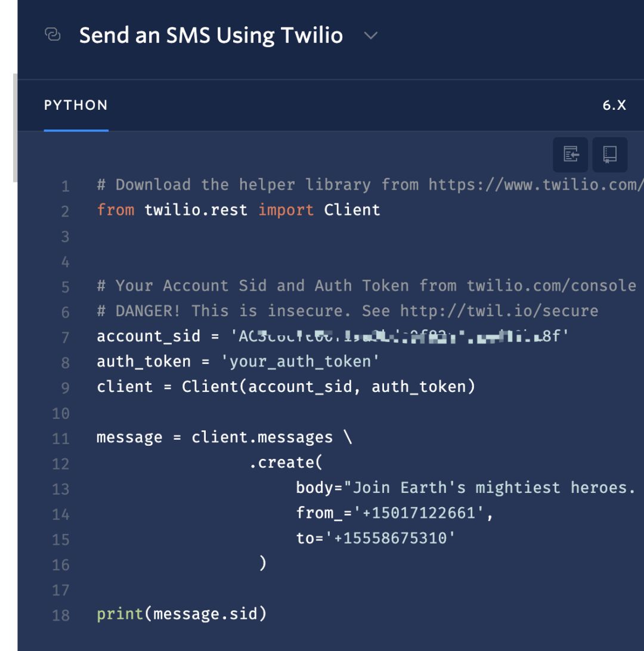The height and width of the screenshot is (651, 644).
Task: Open the 6.X version selector
Action: pos(614,105)
